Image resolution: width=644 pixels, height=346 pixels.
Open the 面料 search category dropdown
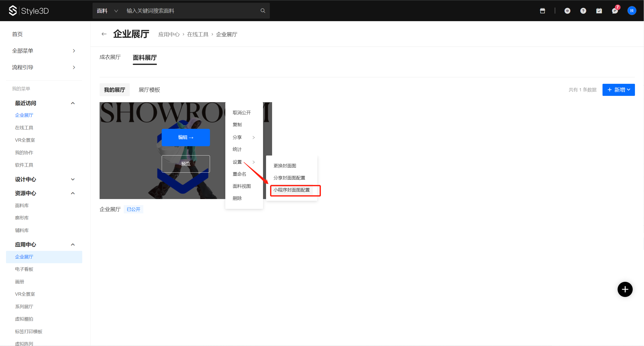coord(107,11)
